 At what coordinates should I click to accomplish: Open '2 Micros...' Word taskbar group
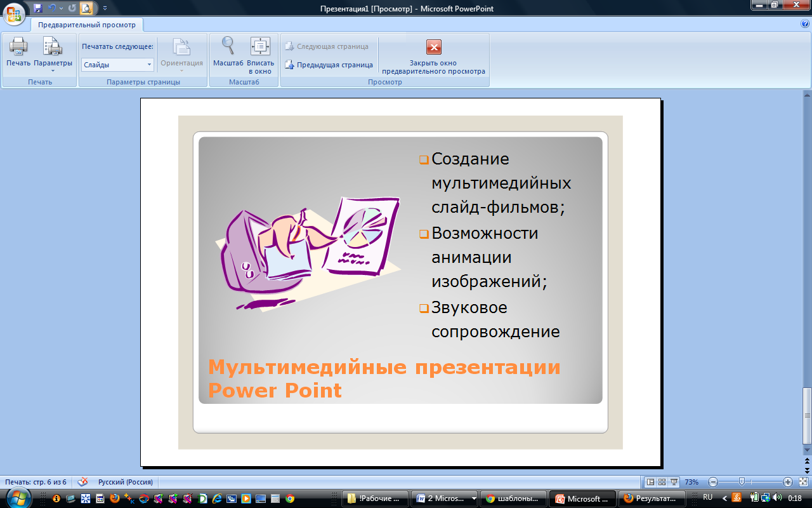tap(444, 498)
